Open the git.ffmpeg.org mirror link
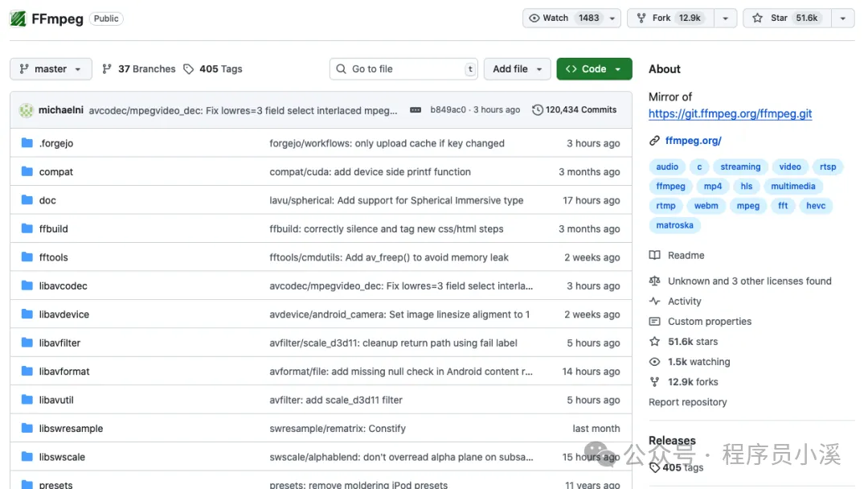This screenshot has width=868, height=489. [x=730, y=113]
